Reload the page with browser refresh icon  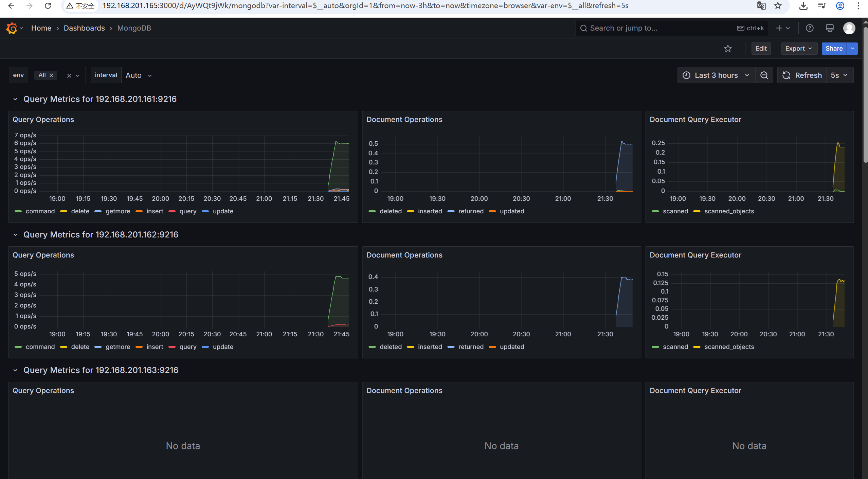pos(48,6)
